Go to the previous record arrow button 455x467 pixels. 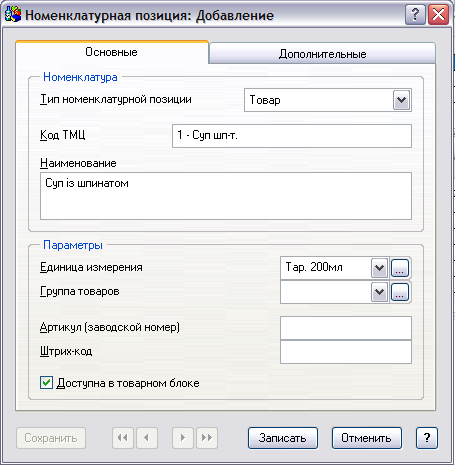(147, 438)
